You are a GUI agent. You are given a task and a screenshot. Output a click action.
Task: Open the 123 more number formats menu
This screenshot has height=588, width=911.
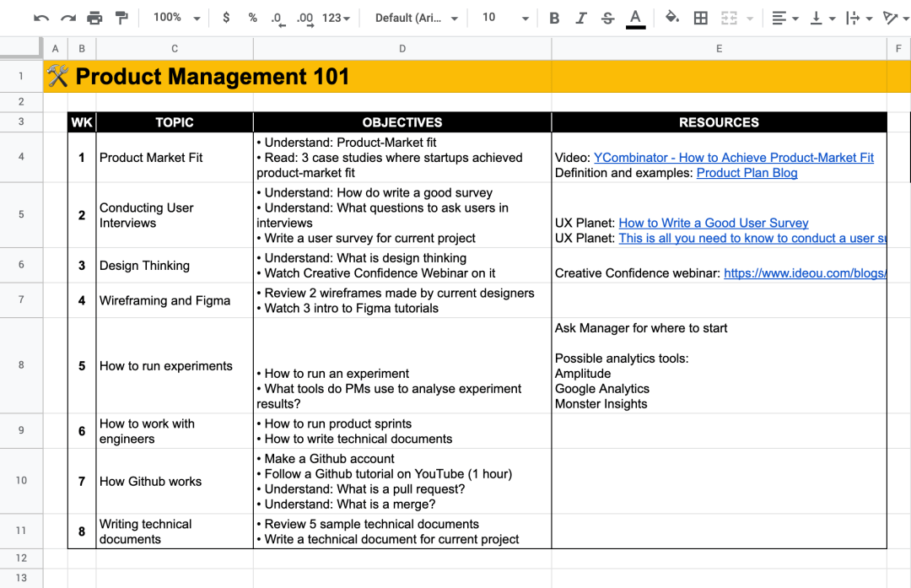pos(336,18)
